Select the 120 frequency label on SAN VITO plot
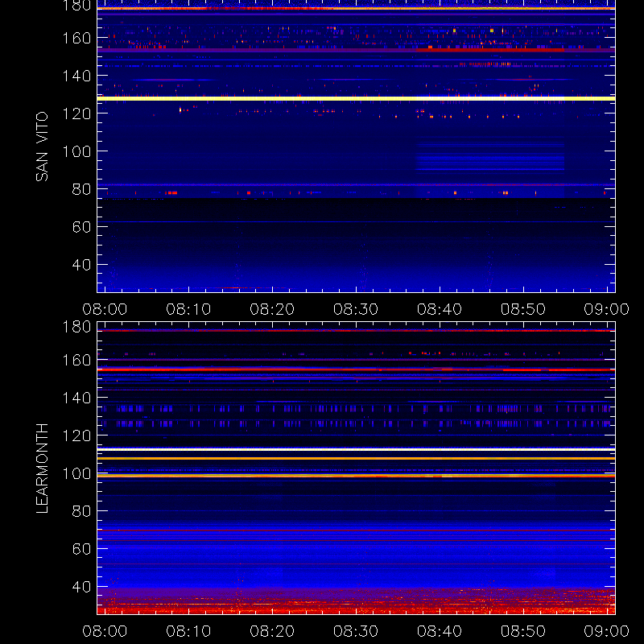 pos(76,114)
